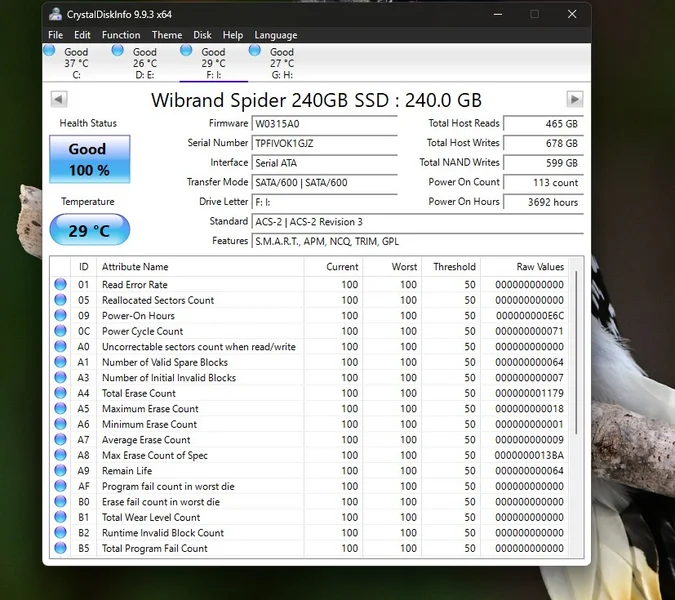Select the Remain Life attribute name
Image resolution: width=675 pixels, height=600 pixels.
pos(127,471)
